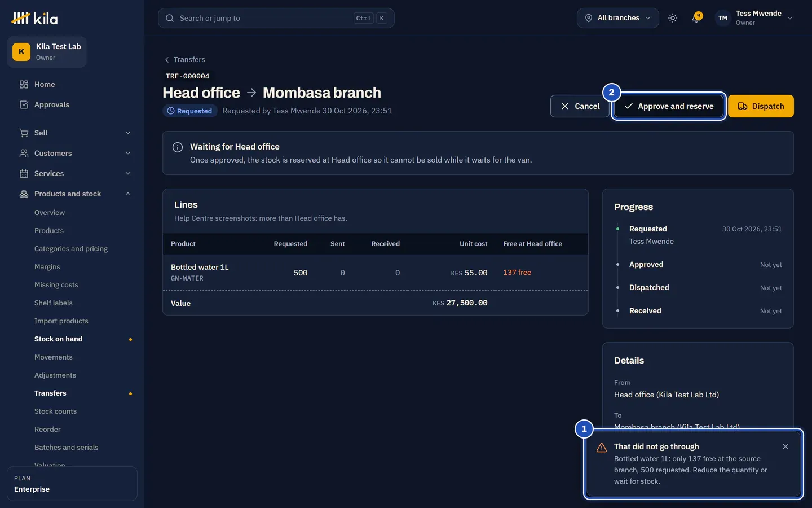Focus the Search or jump to field
Screen dimensions: 812x508
[x=276, y=18]
